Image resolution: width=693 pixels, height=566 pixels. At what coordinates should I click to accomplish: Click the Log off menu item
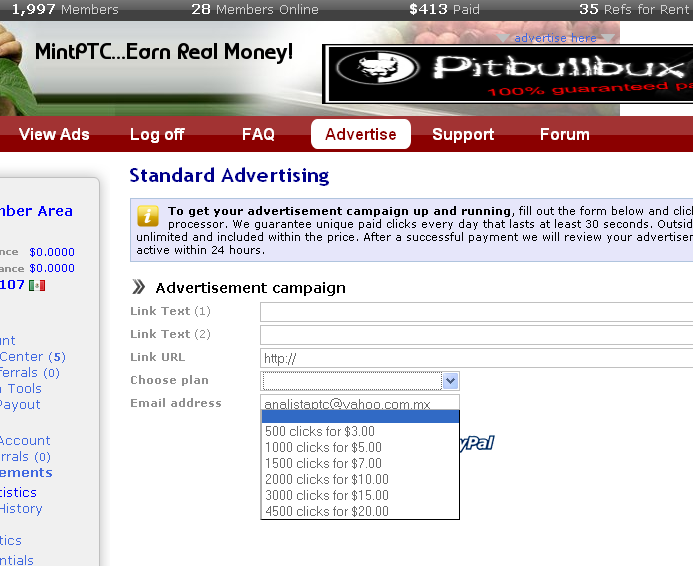click(157, 134)
